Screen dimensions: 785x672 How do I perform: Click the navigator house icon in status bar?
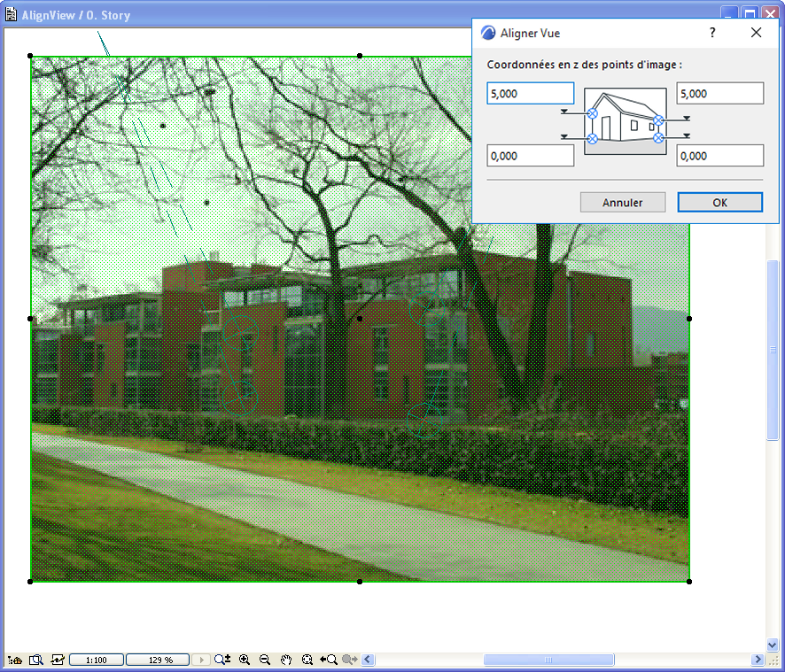(14, 660)
